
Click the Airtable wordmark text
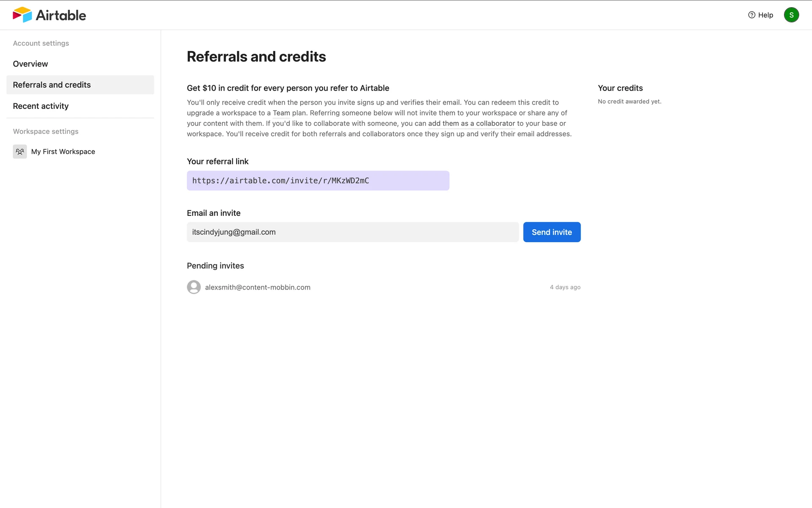[x=61, y=15]
